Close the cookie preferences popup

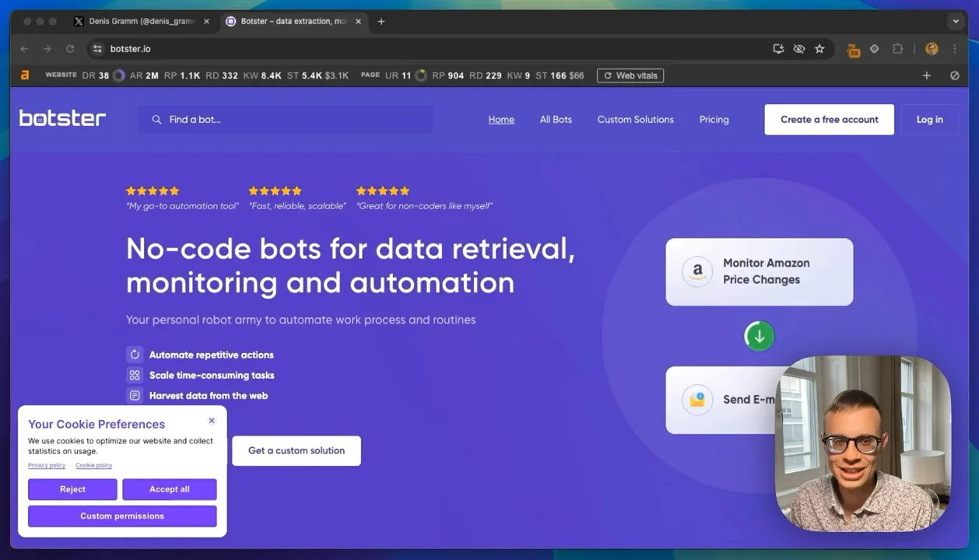(x=212, y=421)
